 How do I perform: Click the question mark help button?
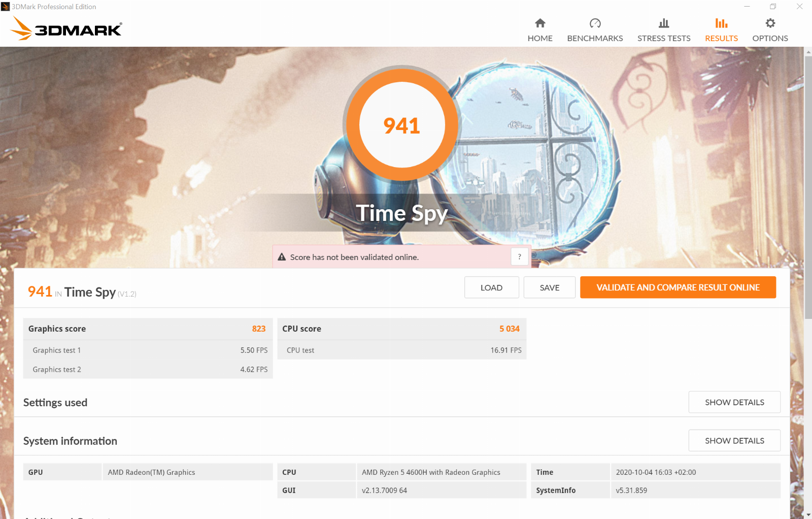pos(519,257)
